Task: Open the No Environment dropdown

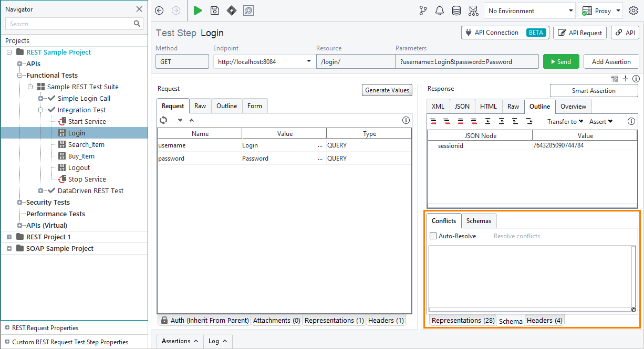Action: (529, 10)
